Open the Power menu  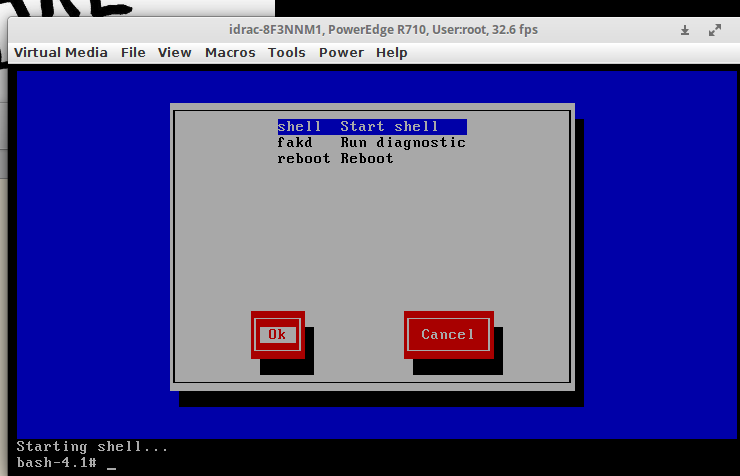pos(341,52)
